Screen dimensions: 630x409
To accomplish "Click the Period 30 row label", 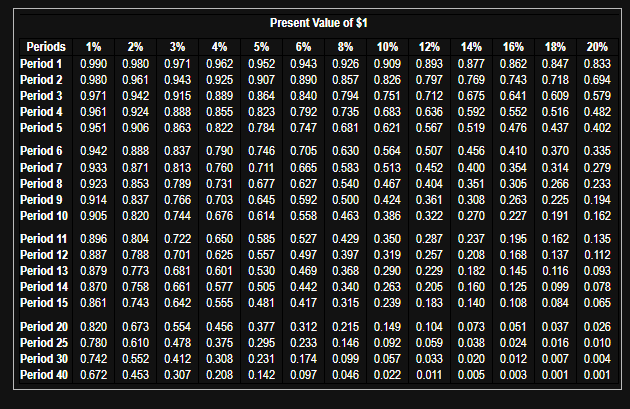I will [44, 359].
